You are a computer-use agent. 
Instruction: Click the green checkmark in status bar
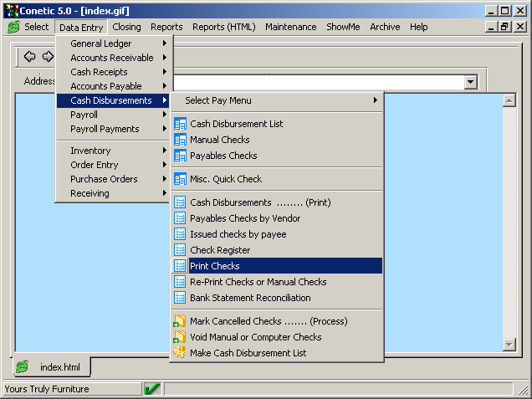[152, 389]
